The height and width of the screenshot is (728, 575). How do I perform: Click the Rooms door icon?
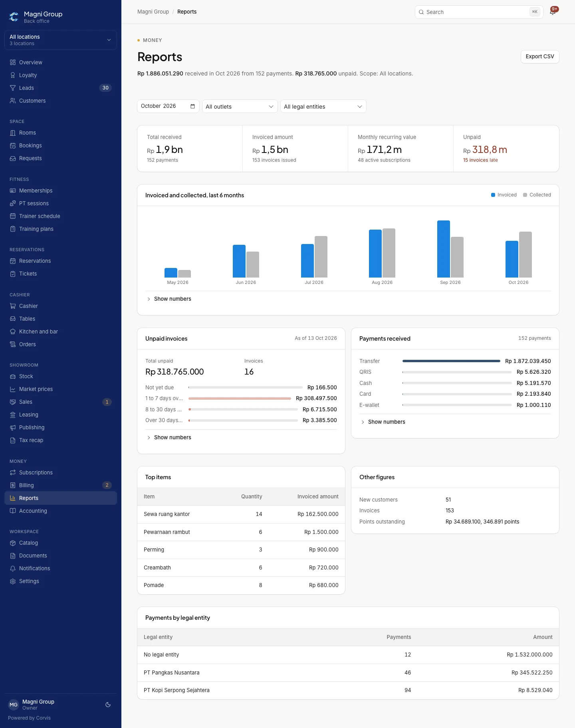click(13, 133)
